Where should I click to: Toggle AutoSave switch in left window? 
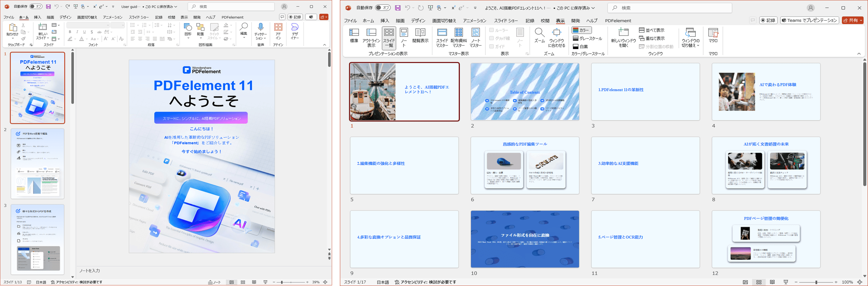36,7
